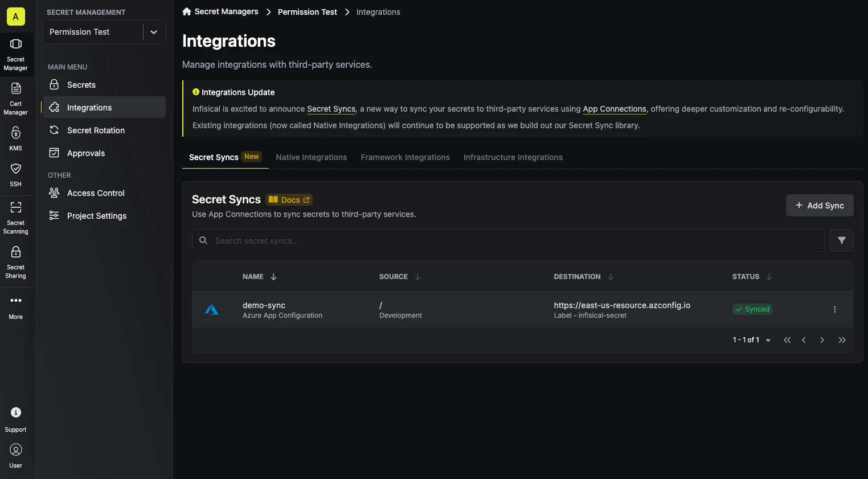Screen dimensions: 868x479
Task: Switch to Framework Integrations tab
Action: pyautogui.click(x=406, y=157)
